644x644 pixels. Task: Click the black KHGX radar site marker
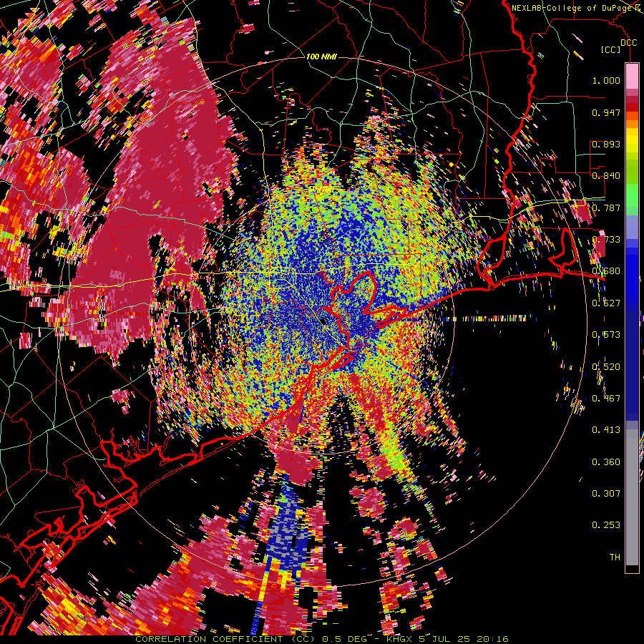coord(324,321)
